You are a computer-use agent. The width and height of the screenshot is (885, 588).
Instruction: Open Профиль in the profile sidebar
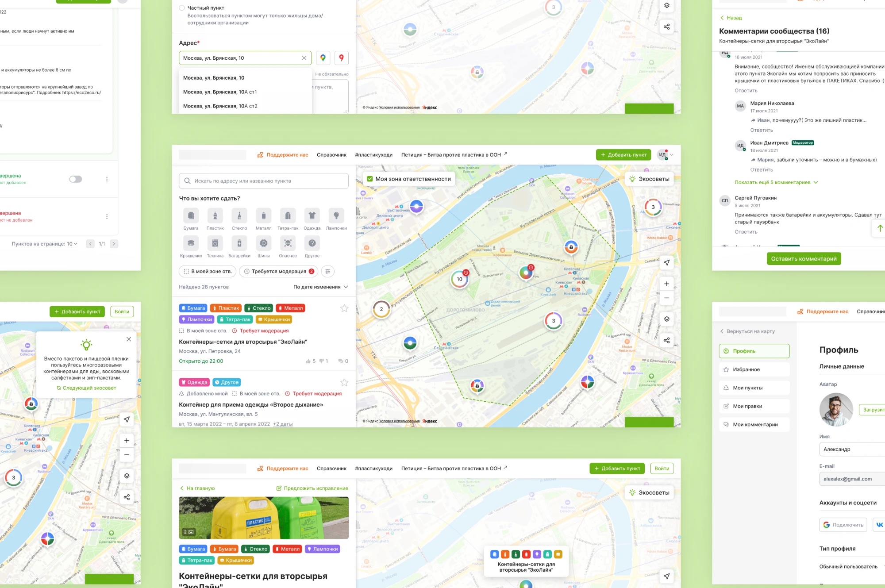coord(754,351)
